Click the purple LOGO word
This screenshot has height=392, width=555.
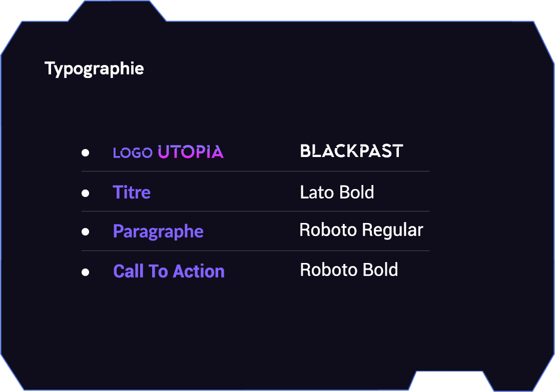click(x=133, y=153)
